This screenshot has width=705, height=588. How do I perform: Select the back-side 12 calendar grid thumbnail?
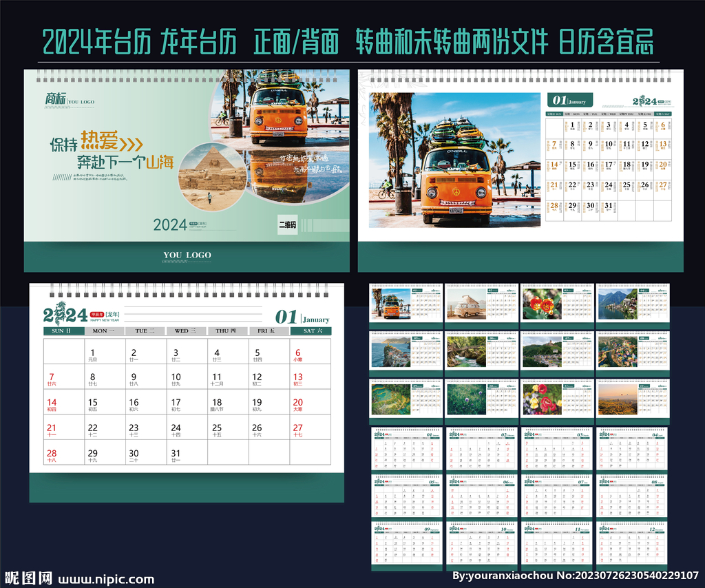pyautogui.click(x=633, y=546)
